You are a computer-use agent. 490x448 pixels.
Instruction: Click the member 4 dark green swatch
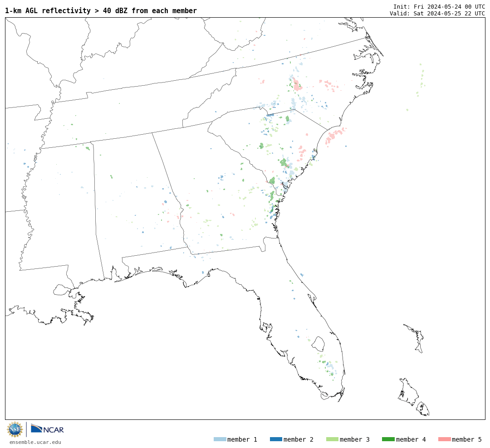(x=388, y=439)
